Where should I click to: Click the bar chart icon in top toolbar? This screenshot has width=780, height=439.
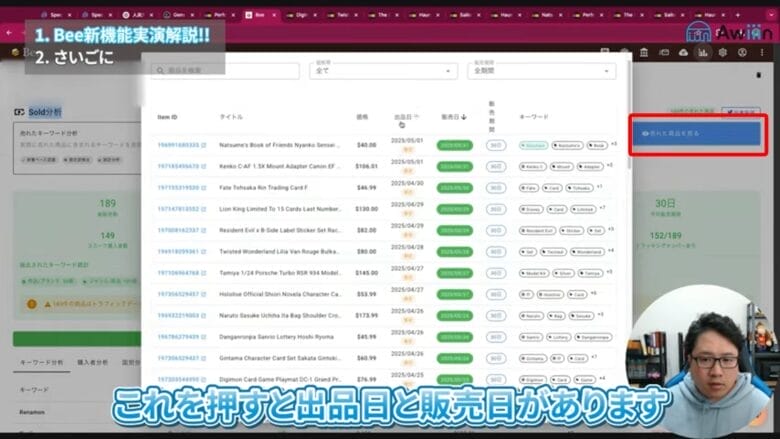tap(703, 52)
